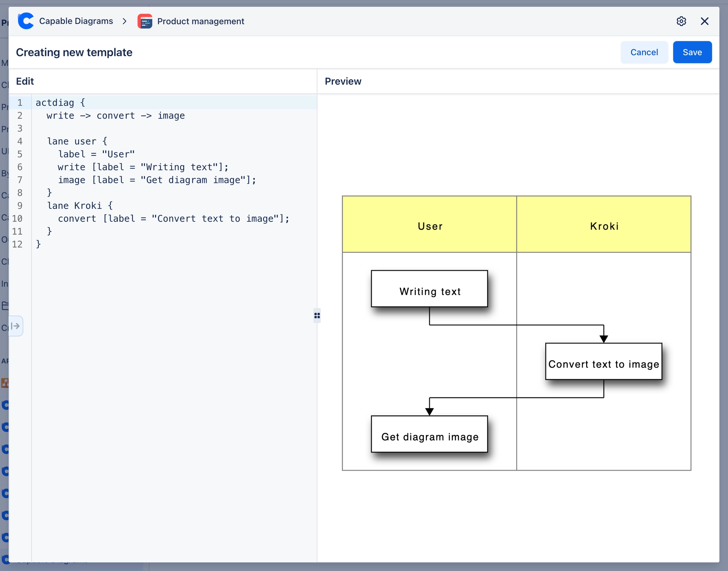This screenshot has width=728, height=571.
Task: Save the new template
Action: pyautogui.click(x=692, y=52)
